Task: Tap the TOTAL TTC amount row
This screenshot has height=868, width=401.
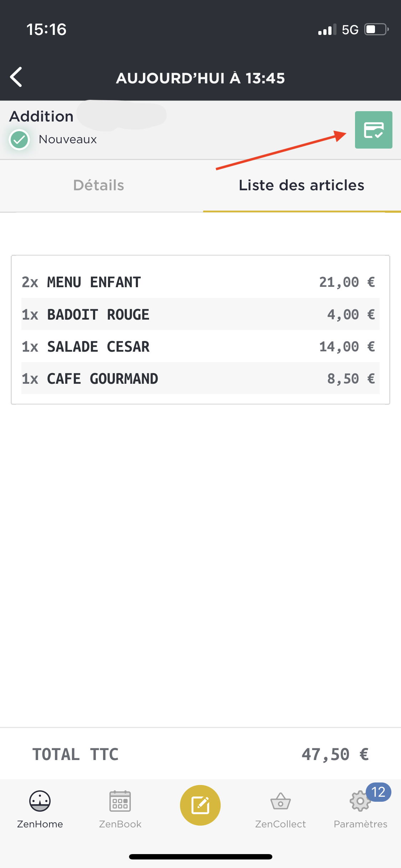Action: coord(200,754)
